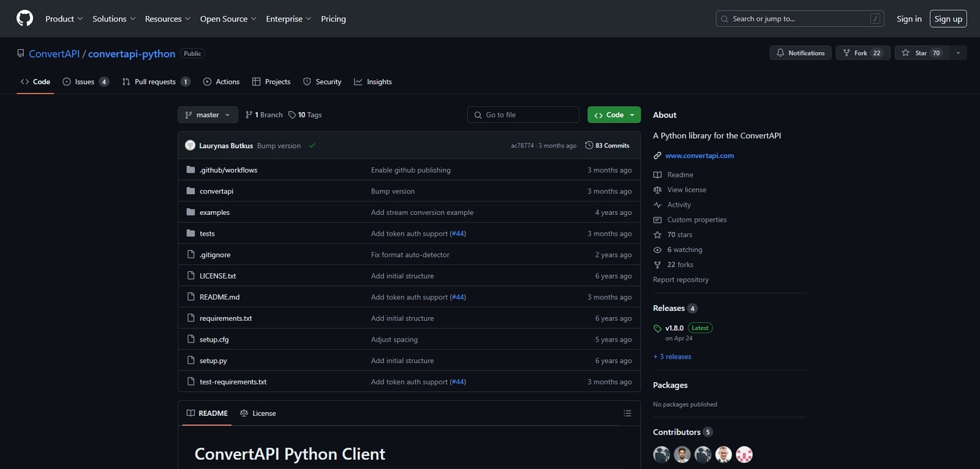Open the Projects tab

click(x=271, y=81)
